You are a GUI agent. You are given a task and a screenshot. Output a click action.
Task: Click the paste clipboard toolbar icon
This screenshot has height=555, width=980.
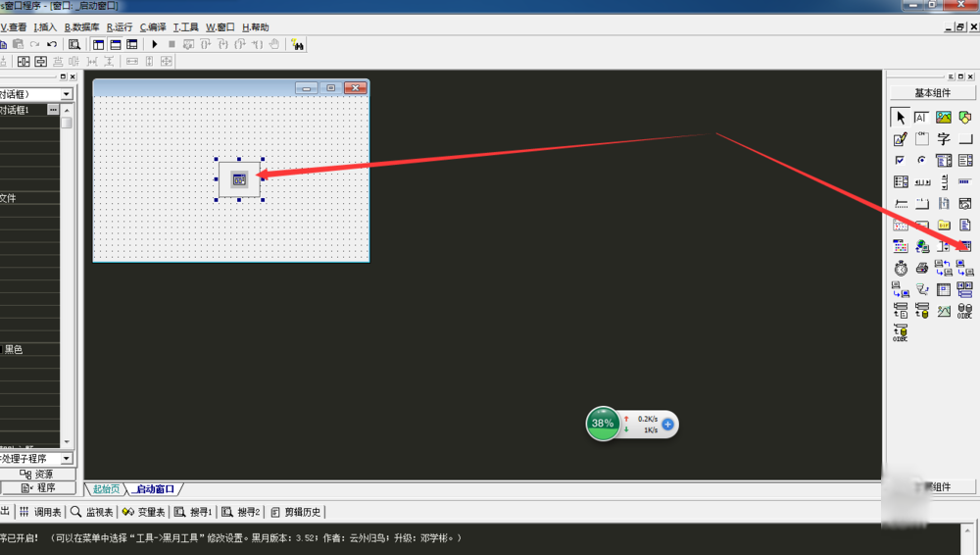(18, 44)
